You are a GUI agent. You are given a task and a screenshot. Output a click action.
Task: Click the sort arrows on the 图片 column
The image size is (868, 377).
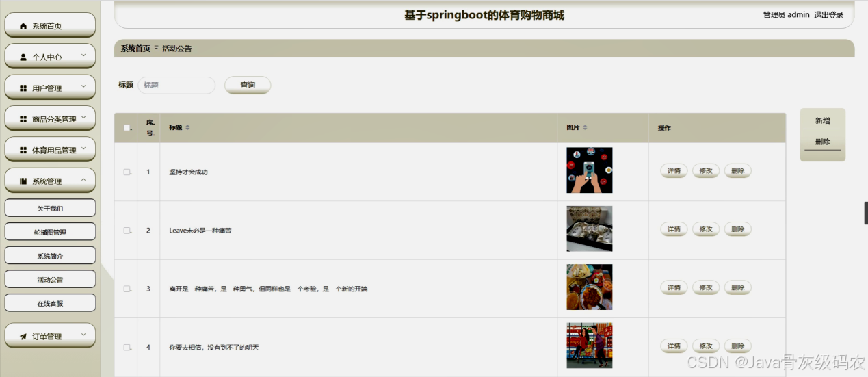click(585, 128)
